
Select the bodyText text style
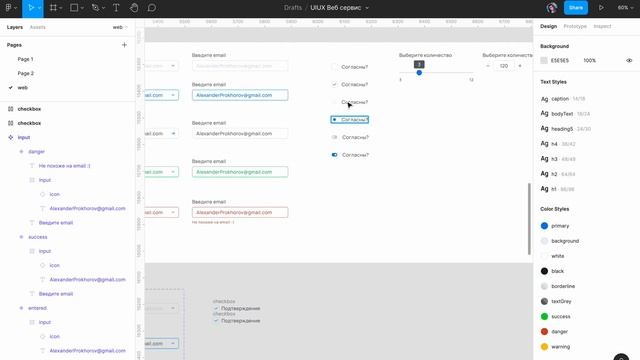click(565, 113)
